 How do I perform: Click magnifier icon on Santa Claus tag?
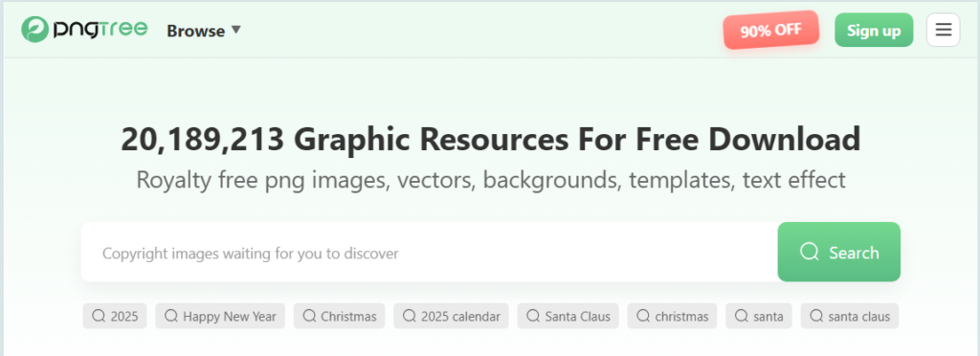point(533,316)
